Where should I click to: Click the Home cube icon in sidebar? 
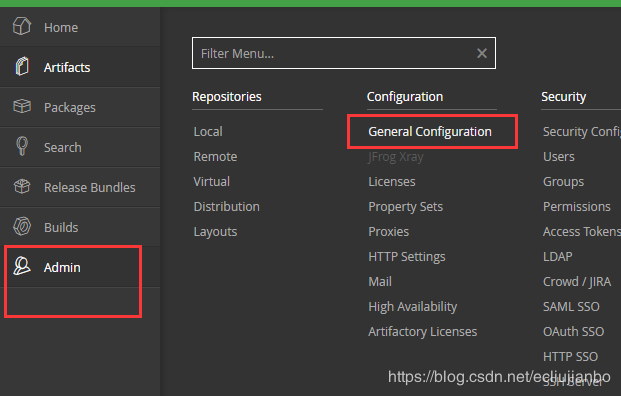[22, 27]
